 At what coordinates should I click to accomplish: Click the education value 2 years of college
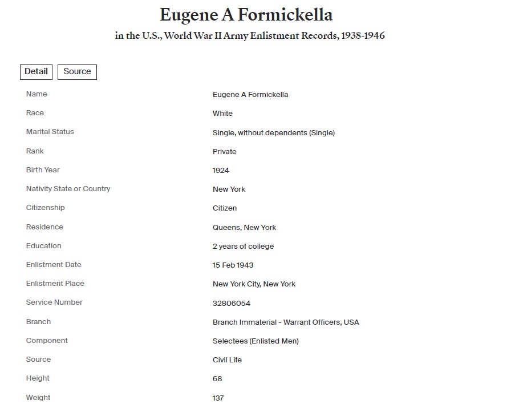pos(243,247)
